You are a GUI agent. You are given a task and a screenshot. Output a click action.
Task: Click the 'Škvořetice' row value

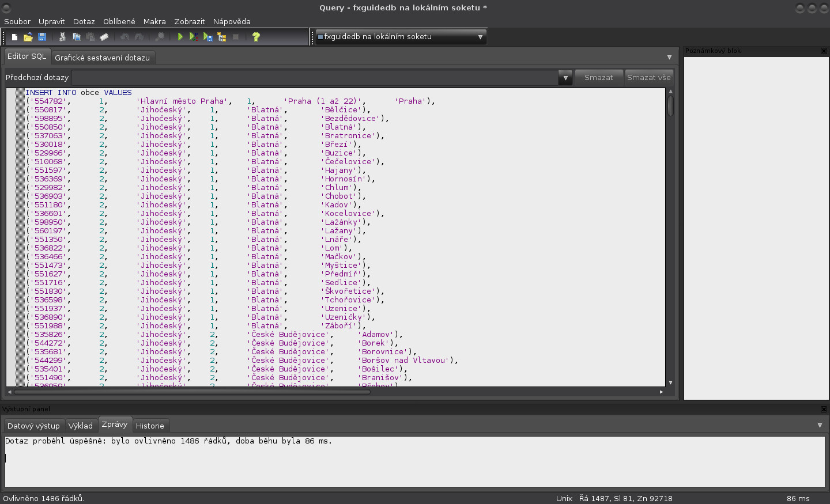tap(349, 291)
